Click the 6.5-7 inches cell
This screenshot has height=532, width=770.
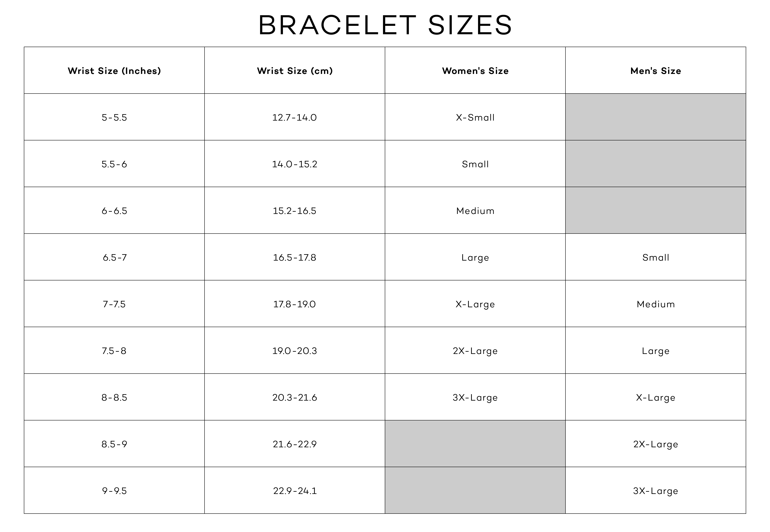(114, 257)
